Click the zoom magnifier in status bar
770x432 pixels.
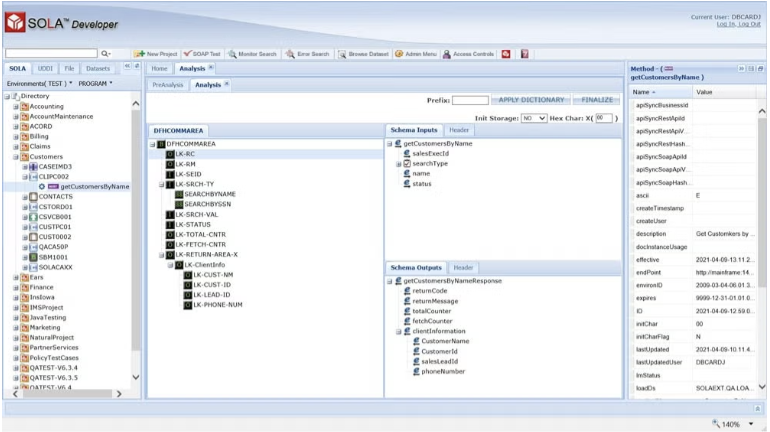(716, 423)
